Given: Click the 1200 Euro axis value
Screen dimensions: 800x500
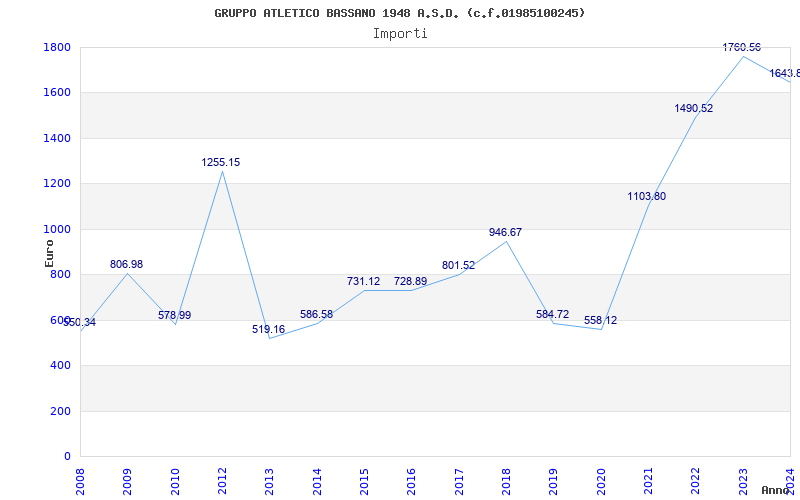Looking at the screenshot, I should point(57,184).
